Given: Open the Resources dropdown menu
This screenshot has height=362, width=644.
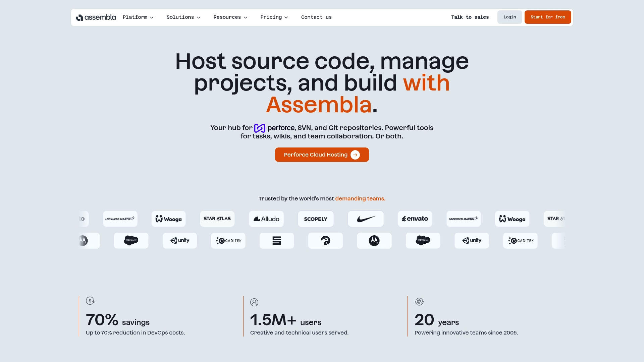Looking at the screenshot, I should [x=230, y=17].
